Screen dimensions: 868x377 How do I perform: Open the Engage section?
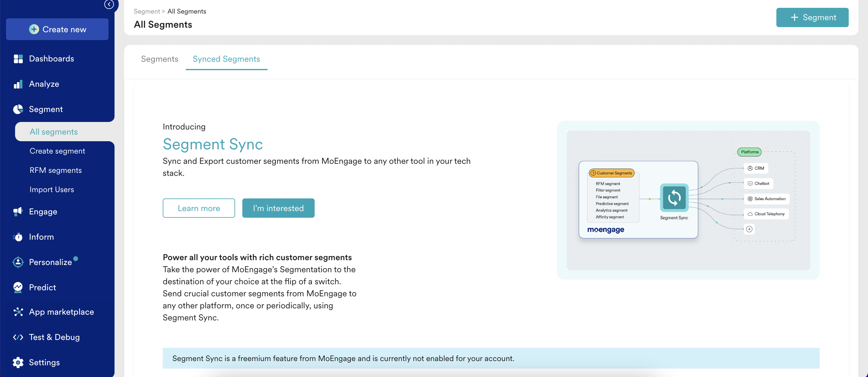click(43, 211)
